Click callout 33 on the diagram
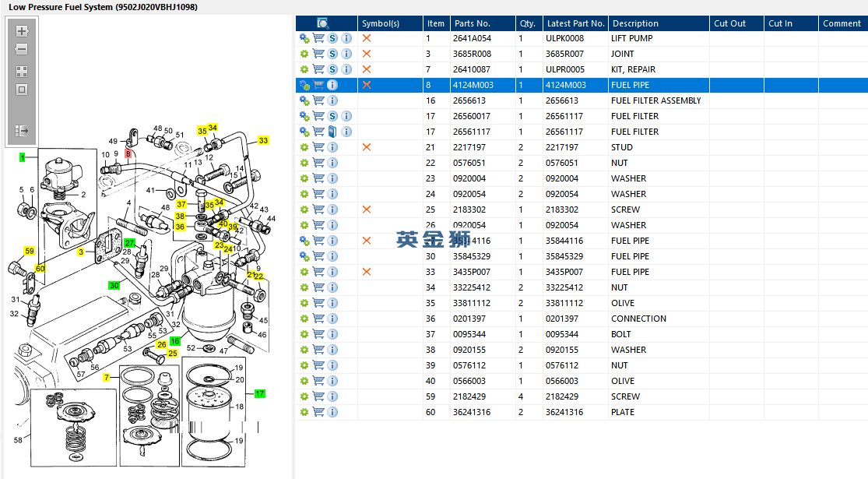Screen dimensions: 868x479 263,141
